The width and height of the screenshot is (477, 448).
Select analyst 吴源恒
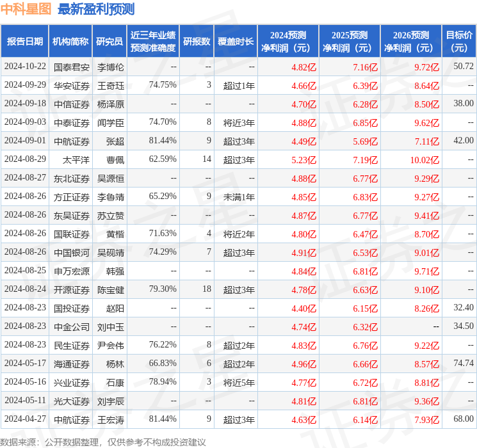[x=110, y=179]
